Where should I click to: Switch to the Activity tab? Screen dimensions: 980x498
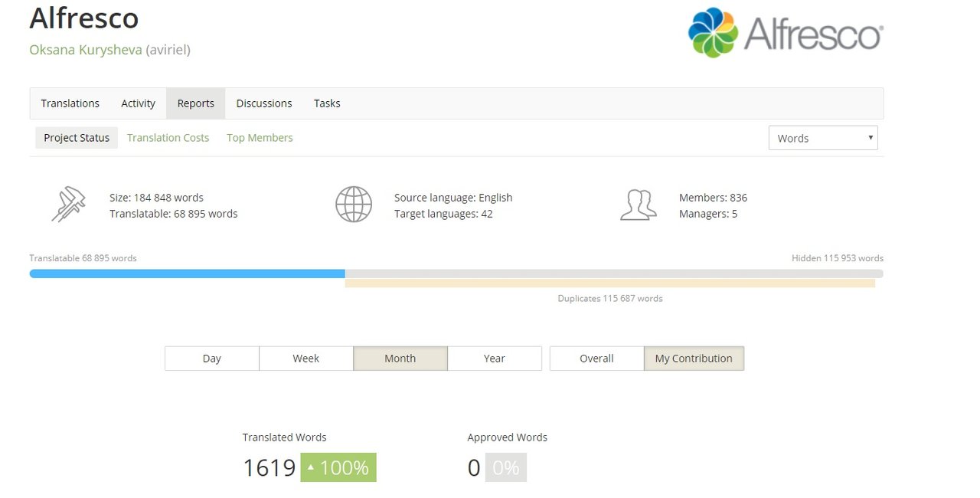138,103
